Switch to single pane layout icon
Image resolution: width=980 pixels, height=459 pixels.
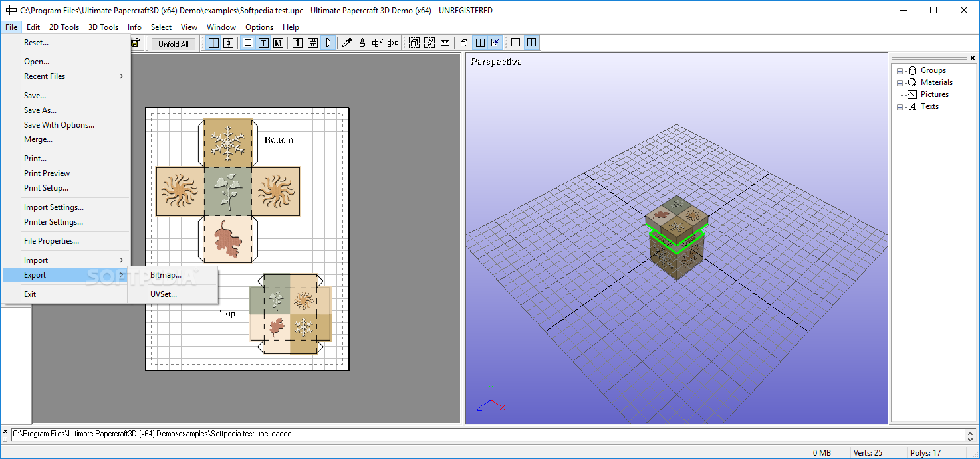tap(515, 43)
